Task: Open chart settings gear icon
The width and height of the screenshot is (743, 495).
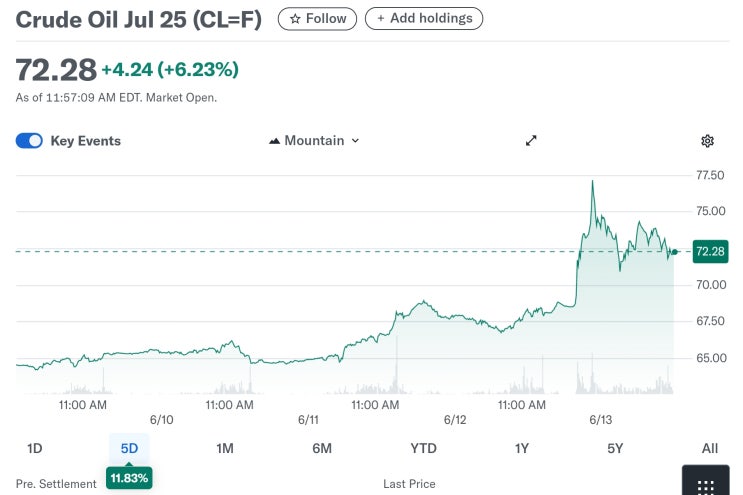Action: 707,141
